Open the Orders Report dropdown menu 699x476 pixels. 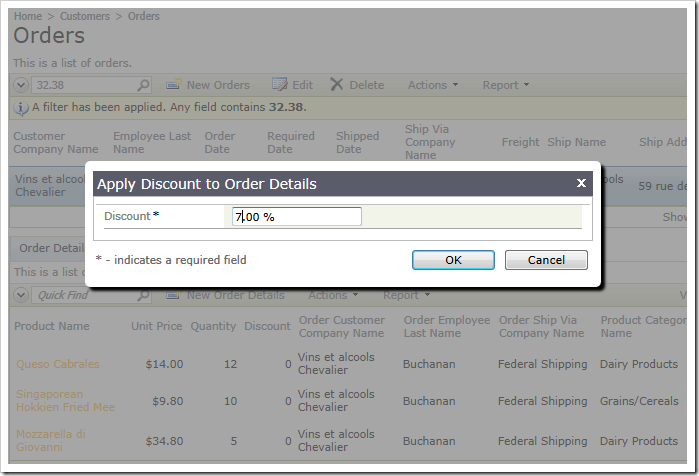click(x=506, y=85)
